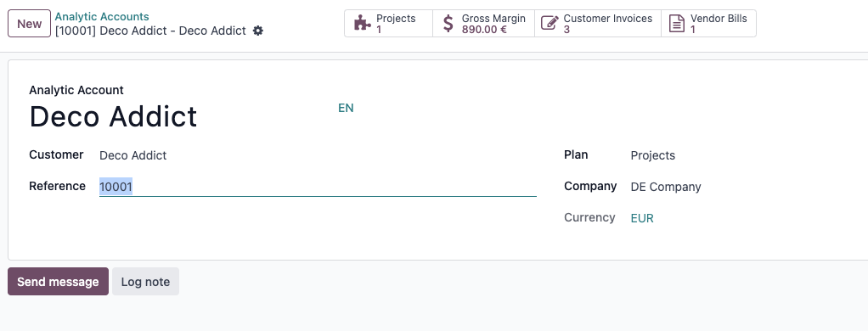Open the gear actions menu beside record title
The width and height of the screenshot is (868, 331).
click(258, 31)
